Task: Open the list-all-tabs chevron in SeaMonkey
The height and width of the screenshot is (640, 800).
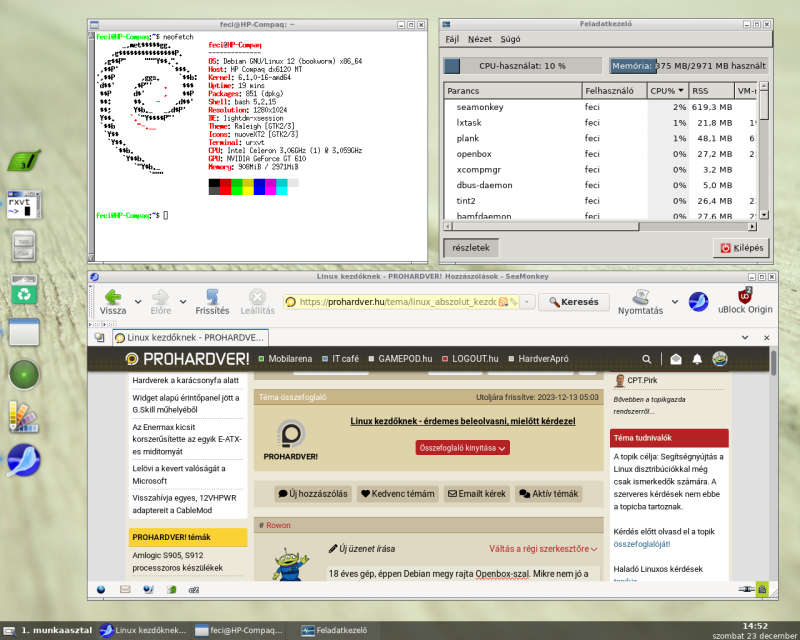Action: click(745, 338)
